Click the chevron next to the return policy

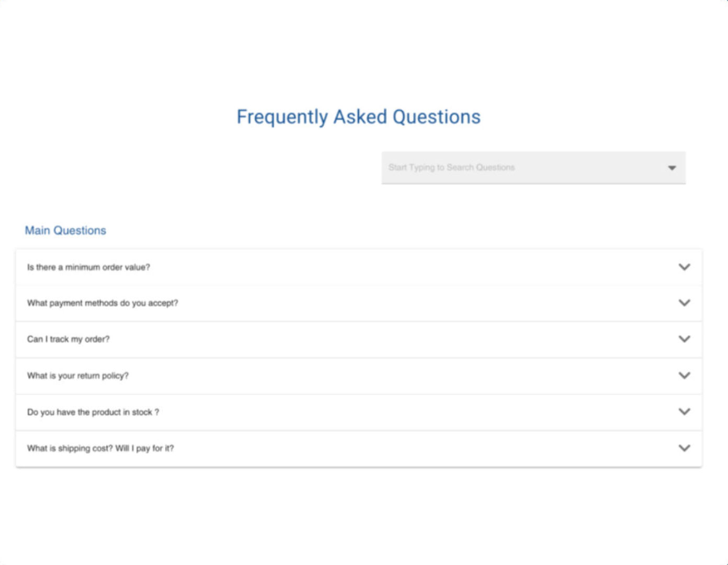pyautogui.click(x=684, y=375)
